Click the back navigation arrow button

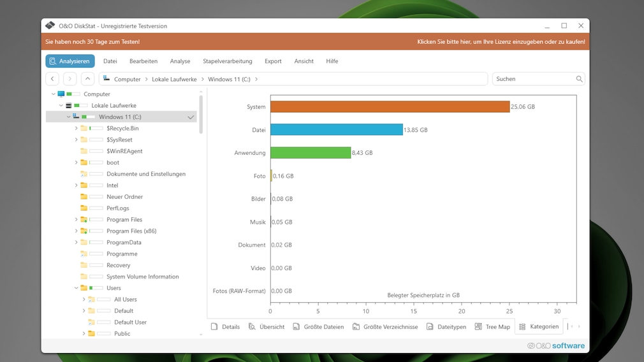tap(52, 79)
